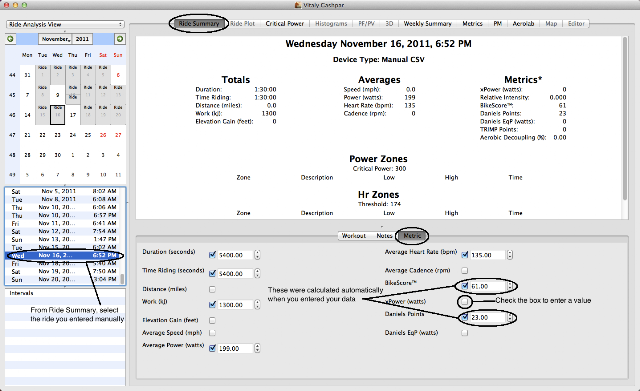Switch to the Histograms tab
Image resolution: width=640 pixels, height=391 pixels.
[331, 24]
